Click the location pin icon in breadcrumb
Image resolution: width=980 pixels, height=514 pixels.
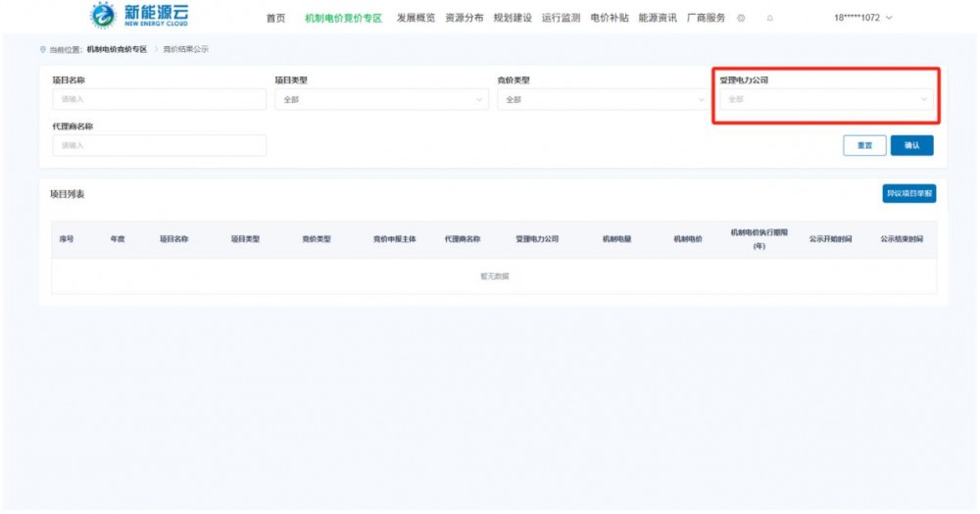pyautogui.click(x=42, y=49)
